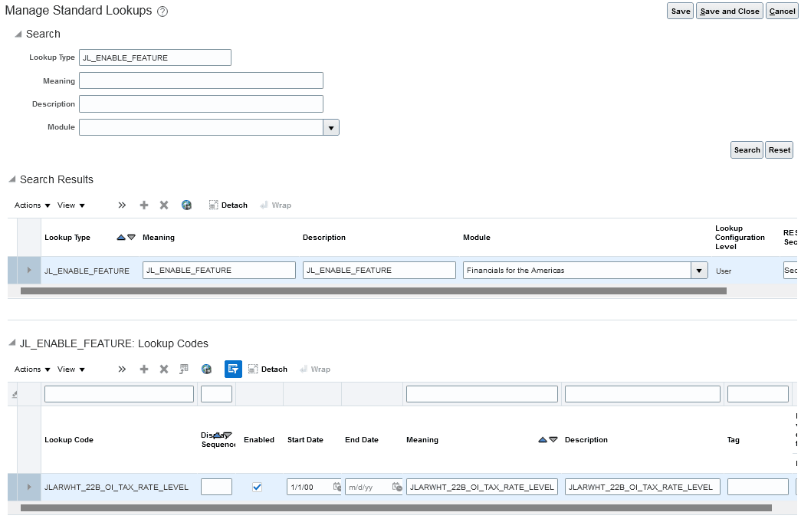The image size is (801, 532).
Task: Open the Actions menu in Search Results
Action: tap(29, 205)
